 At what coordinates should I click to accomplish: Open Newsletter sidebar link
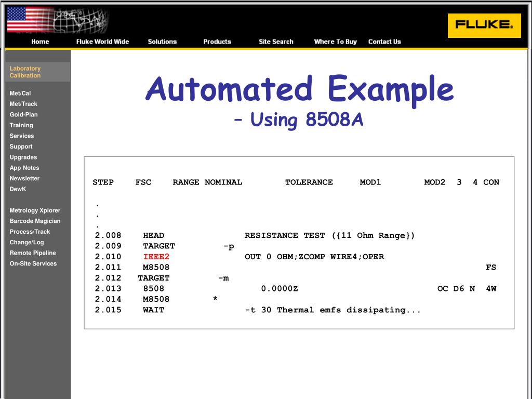point(24,179)
